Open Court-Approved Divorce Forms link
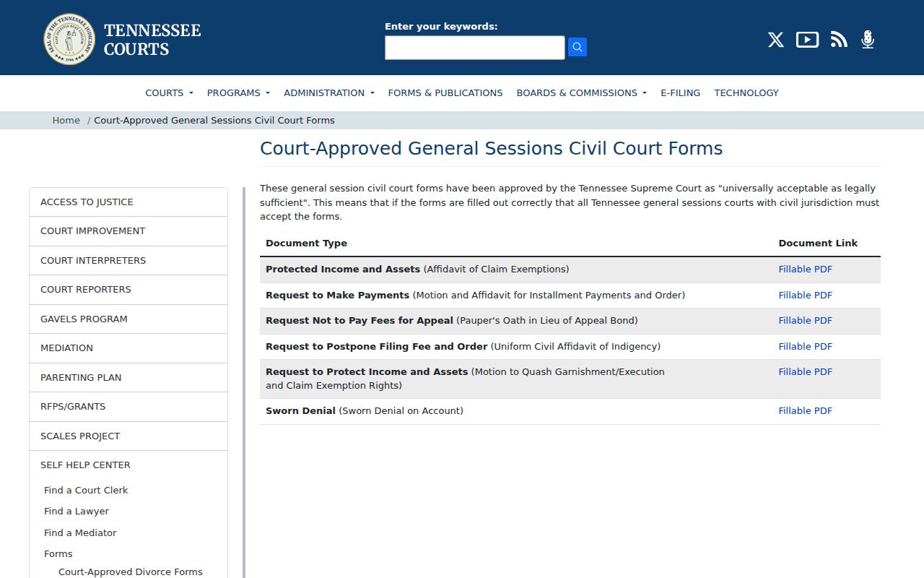Image resolution: width=924 pixels, height=578 pixels. [x=131, y=572]
